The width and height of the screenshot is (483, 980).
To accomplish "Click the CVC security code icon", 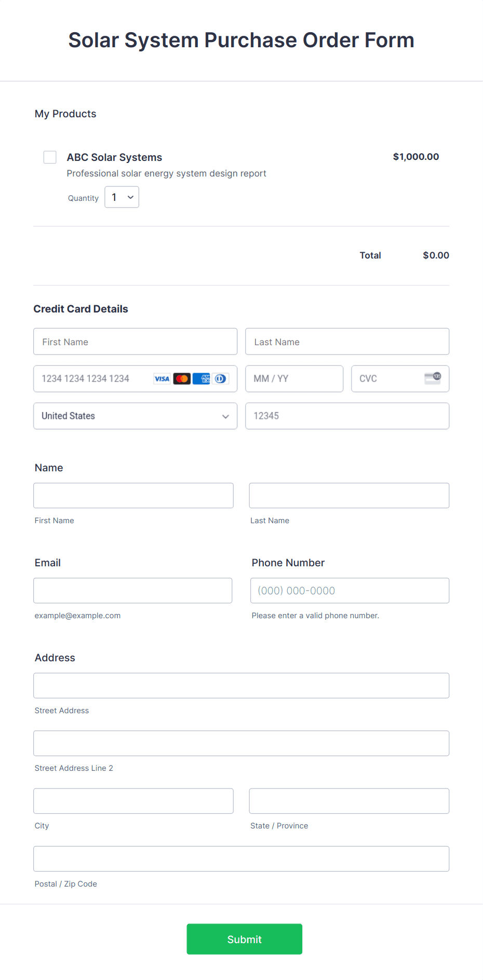I will pos(433,378).
